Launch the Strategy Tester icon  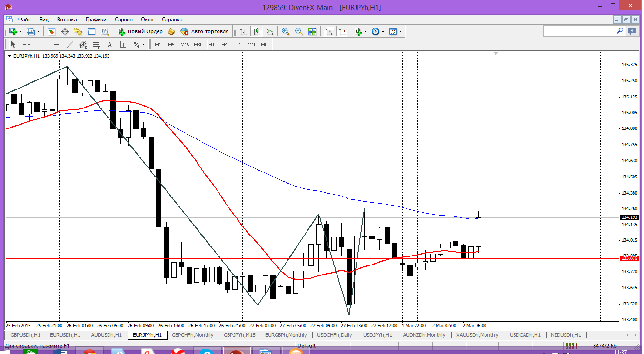[x=105, y=31]
